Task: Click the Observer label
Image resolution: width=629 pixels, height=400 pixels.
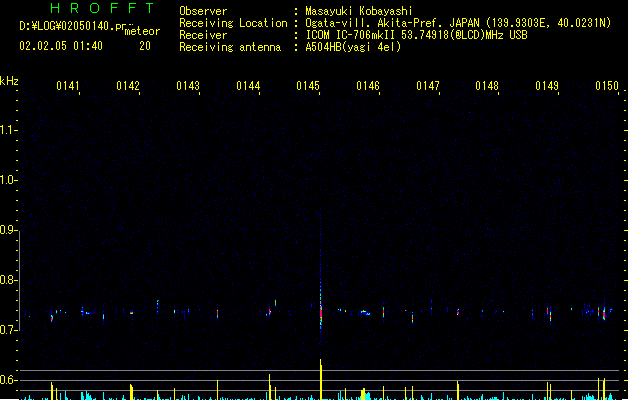Action: point(203,11)
